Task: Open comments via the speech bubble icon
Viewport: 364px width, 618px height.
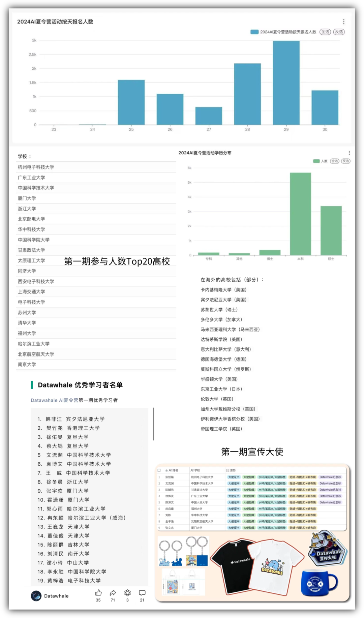Action: pos(142,592)
